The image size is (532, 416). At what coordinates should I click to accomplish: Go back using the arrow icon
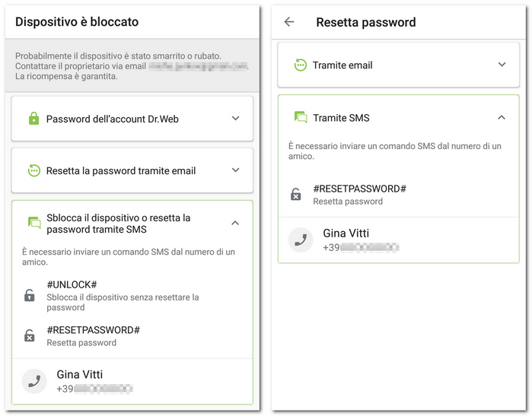(x=289, y=22)
